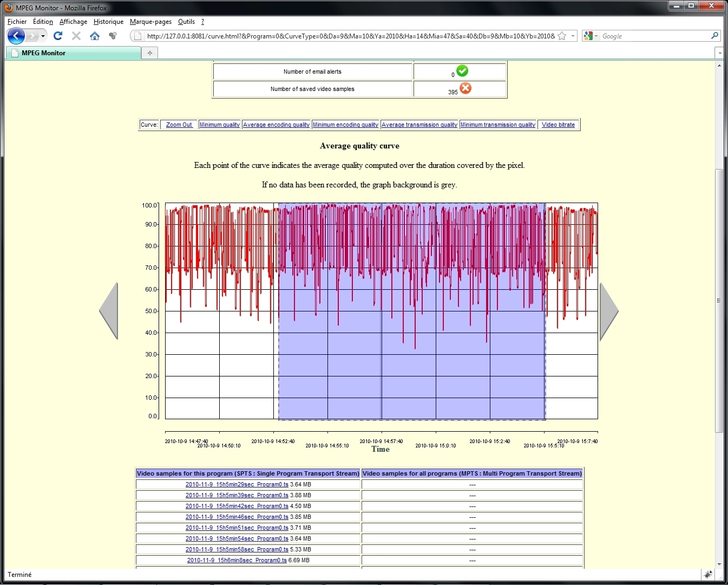Open the Historique menu

click(108, 22)
